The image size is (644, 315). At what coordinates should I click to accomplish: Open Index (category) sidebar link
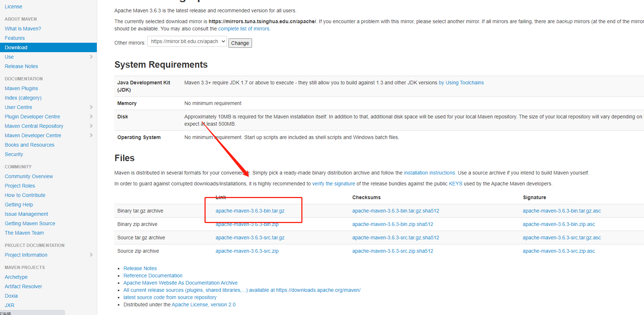[23, 98]
